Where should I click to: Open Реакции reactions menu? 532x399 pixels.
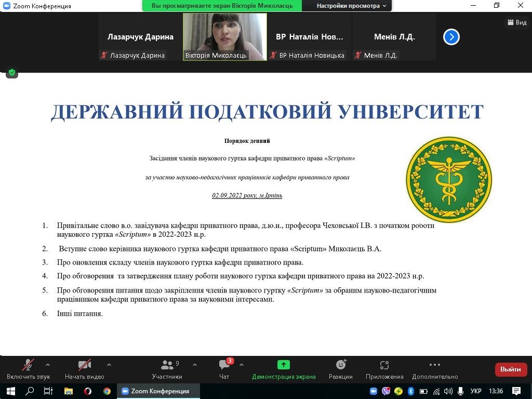pyautogui.click(x=341, y=369)
